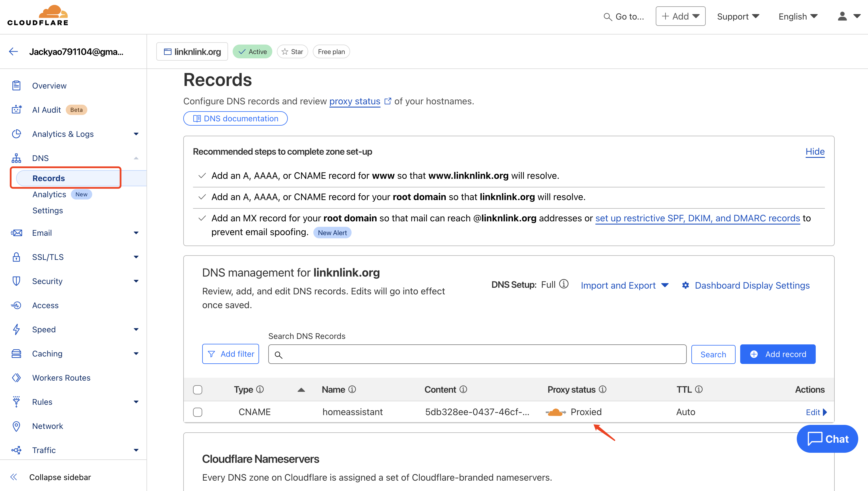Click the Search DNS Records field
Image resolution: width=868 pixels, height=491 pixels.
(477, 354)
